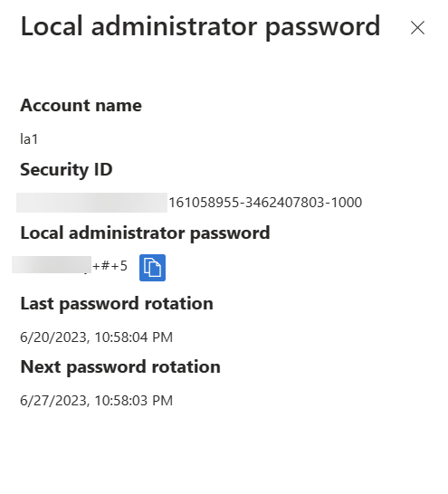Click the 6/27/2023 next rotation date
Image resolution: width=448 pixels, height=494 pixels.
[54, 401]
